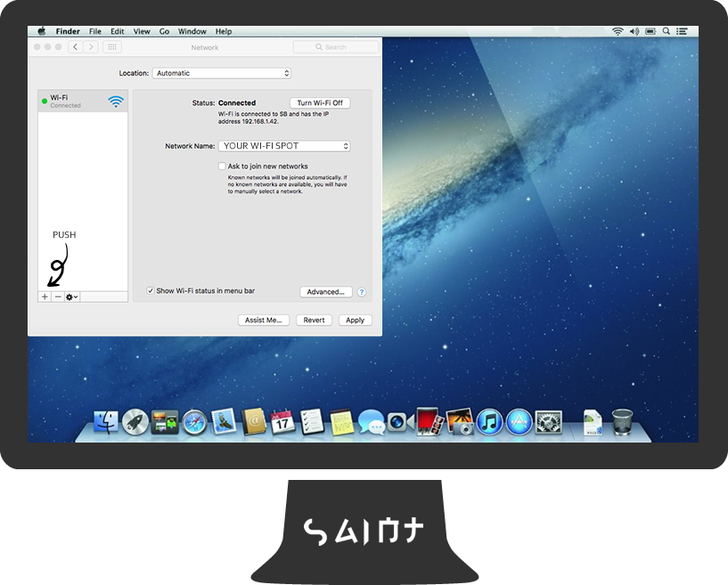The height and width of the screenshot is (585, 728).
Task: Click the Advanced... button
Action: tap(325, 292)
